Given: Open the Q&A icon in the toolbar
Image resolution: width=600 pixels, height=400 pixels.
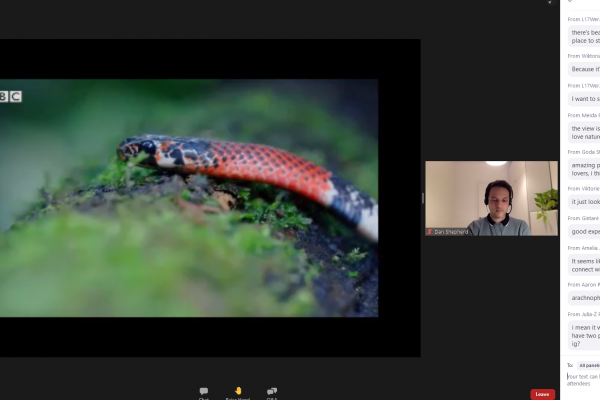Looking at the screenshot, I should pyautogui.click(x=272, y=393).
